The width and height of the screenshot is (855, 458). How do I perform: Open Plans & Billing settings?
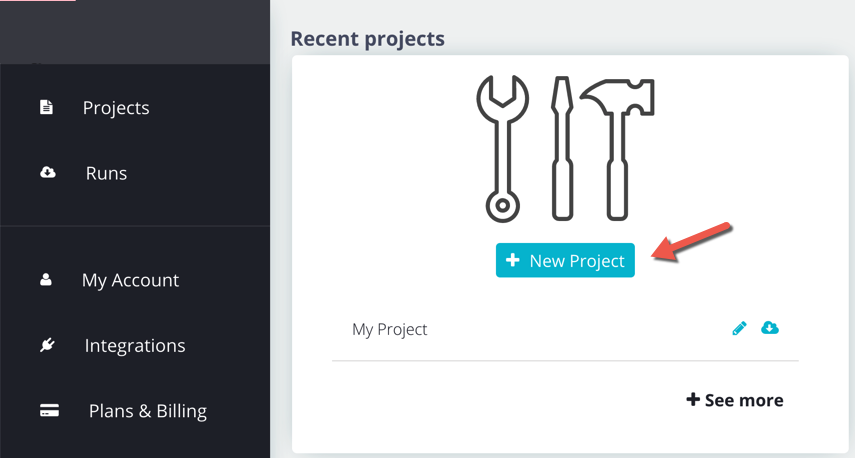pyautogui.click(x=148, y=411)
